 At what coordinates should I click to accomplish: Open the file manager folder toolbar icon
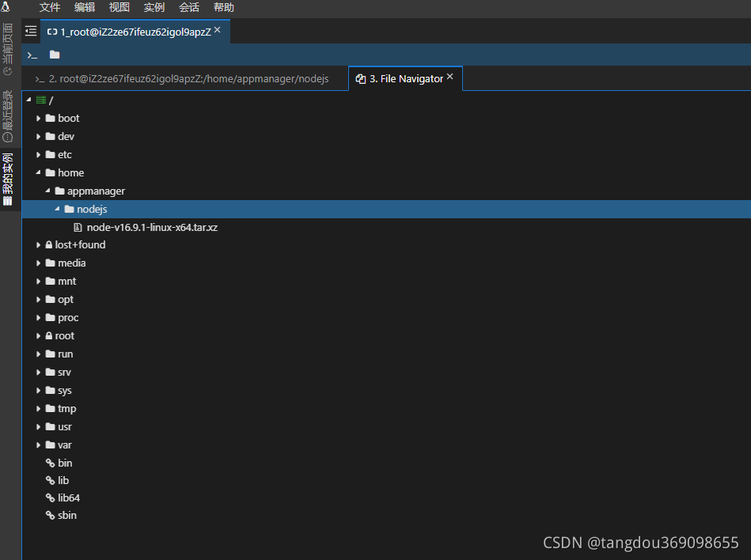pyautogui.click(x=55, y=55)
